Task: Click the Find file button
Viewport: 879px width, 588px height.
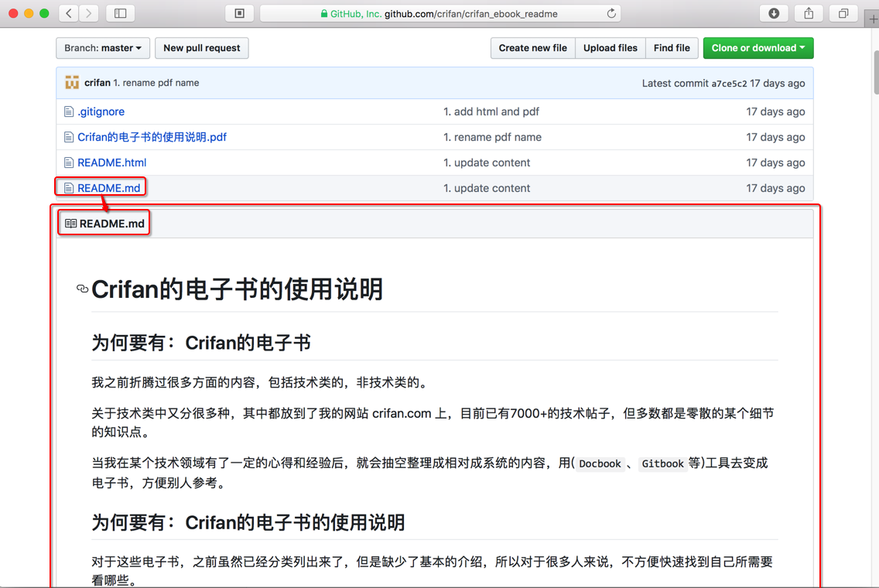Action: click(x=671, y=48)
